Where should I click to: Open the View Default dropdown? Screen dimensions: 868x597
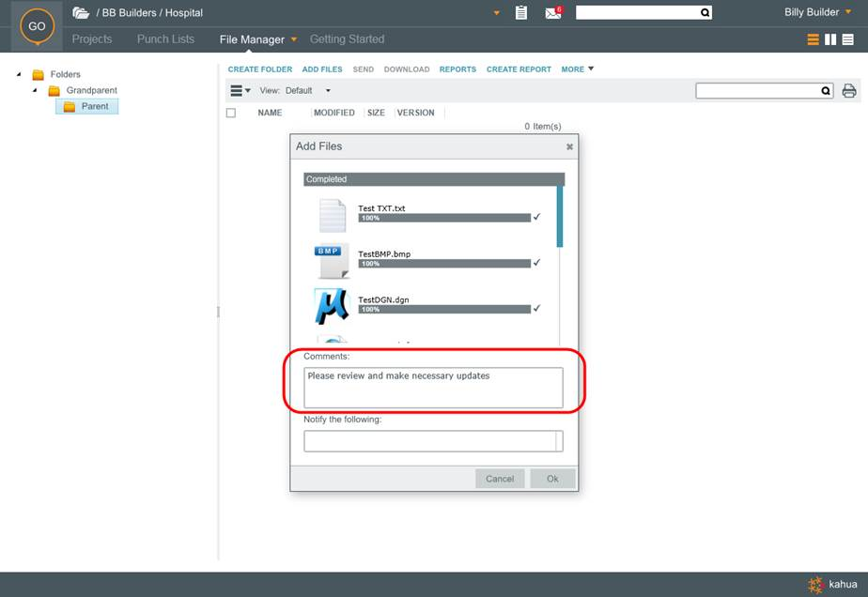coord(308,91)
